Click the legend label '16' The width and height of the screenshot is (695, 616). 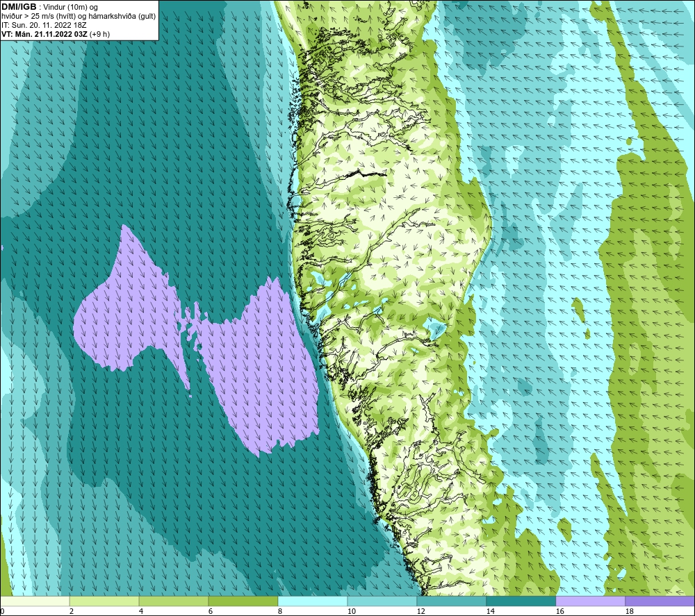click(x=559, y=611)
